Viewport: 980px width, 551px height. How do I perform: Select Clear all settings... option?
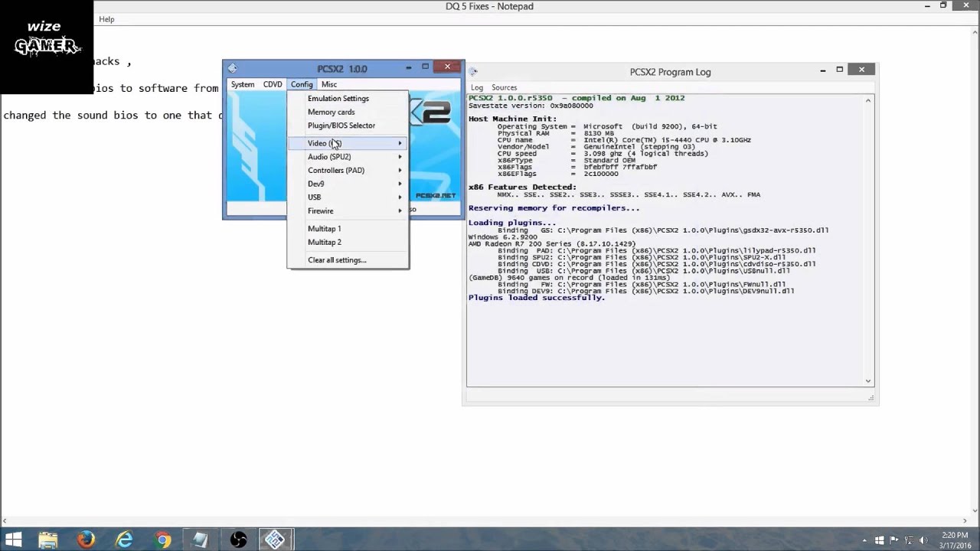[x=348, y=260]
